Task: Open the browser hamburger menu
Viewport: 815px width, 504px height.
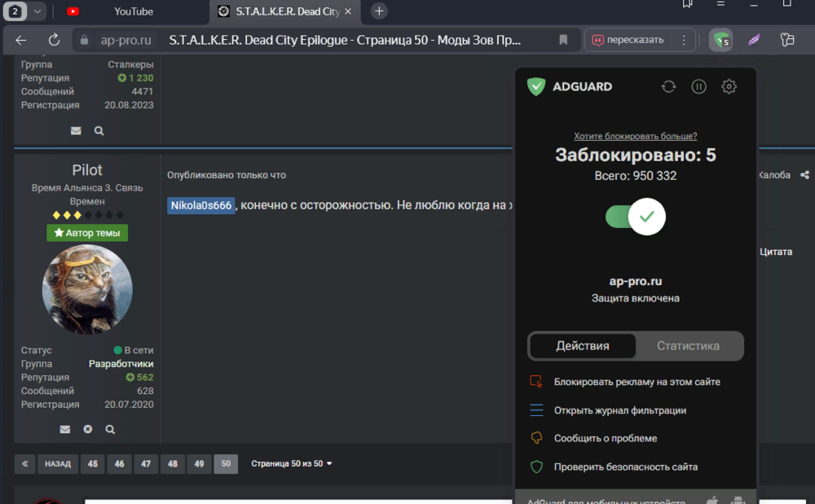Action: (x=720, y=3)
